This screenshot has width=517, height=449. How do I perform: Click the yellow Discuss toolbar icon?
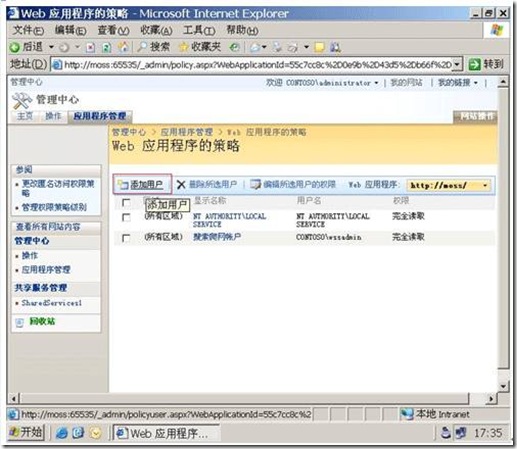click(x=319, y=47)
